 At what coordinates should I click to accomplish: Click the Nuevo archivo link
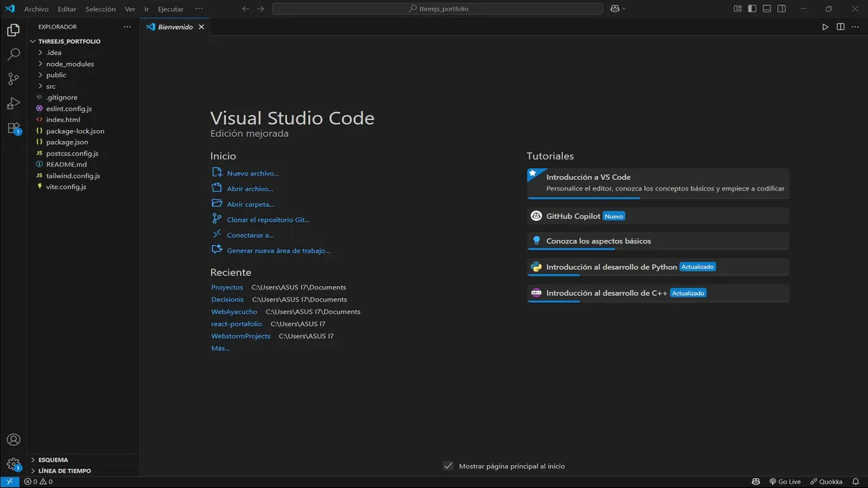253,174
